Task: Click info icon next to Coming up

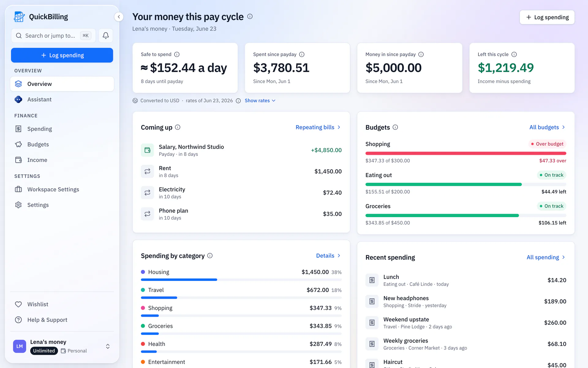Action: (178, 127)
